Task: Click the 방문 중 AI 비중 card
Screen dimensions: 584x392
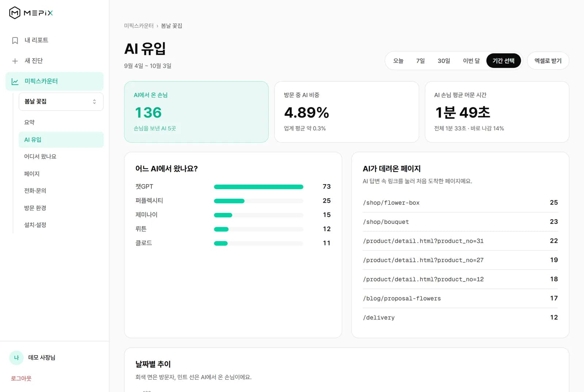Action: (346, 112)
